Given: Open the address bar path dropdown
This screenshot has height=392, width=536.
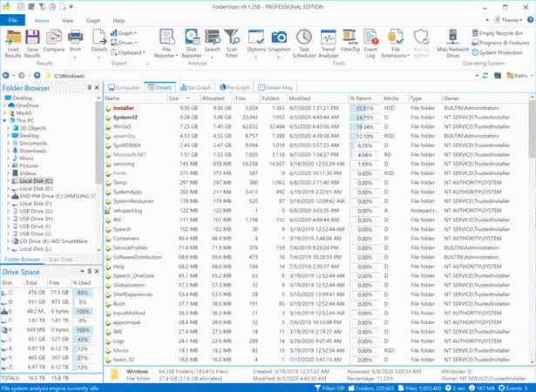Looking at the screenshot, I should [477, 76].
